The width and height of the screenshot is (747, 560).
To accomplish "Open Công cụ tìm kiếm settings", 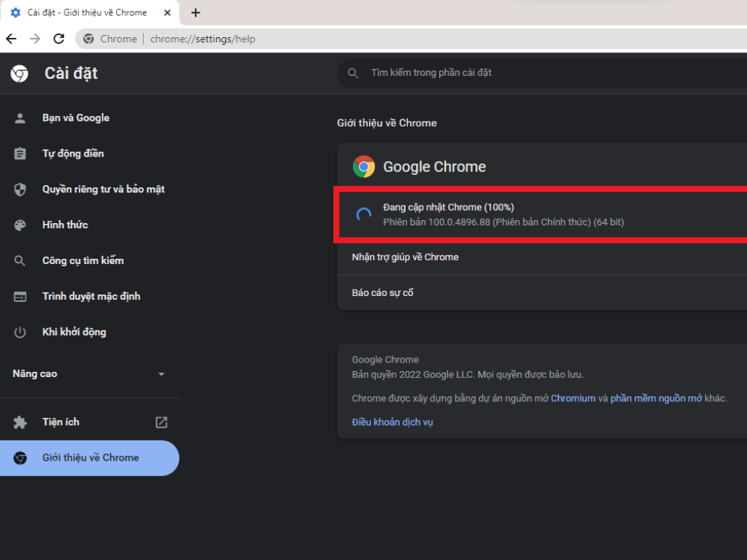I will 82,261.
